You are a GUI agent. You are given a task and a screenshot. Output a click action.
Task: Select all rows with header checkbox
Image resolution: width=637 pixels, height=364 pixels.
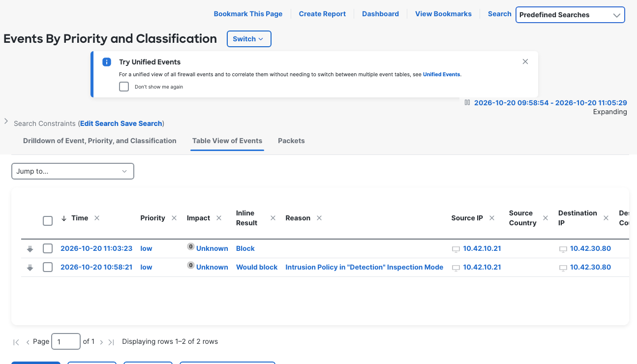click(48, 221)
